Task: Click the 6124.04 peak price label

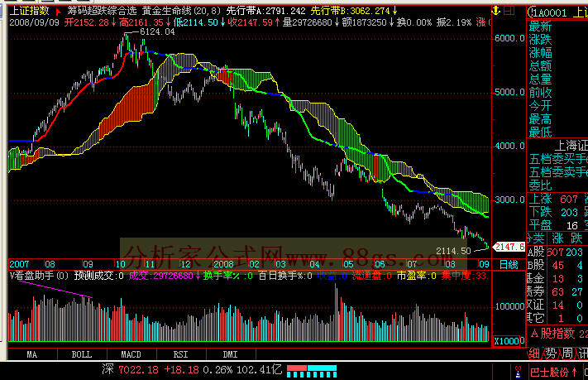Action: tap(157, 32)
